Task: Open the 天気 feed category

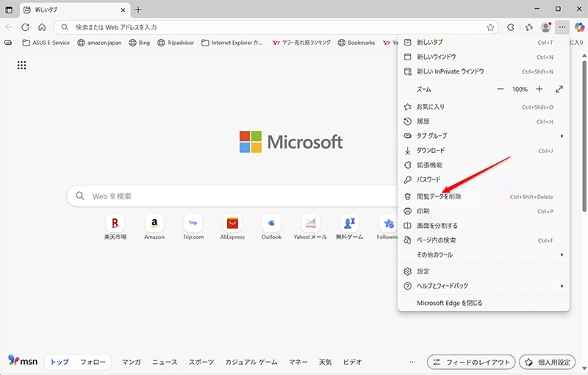Action: (x=325, y=362)
